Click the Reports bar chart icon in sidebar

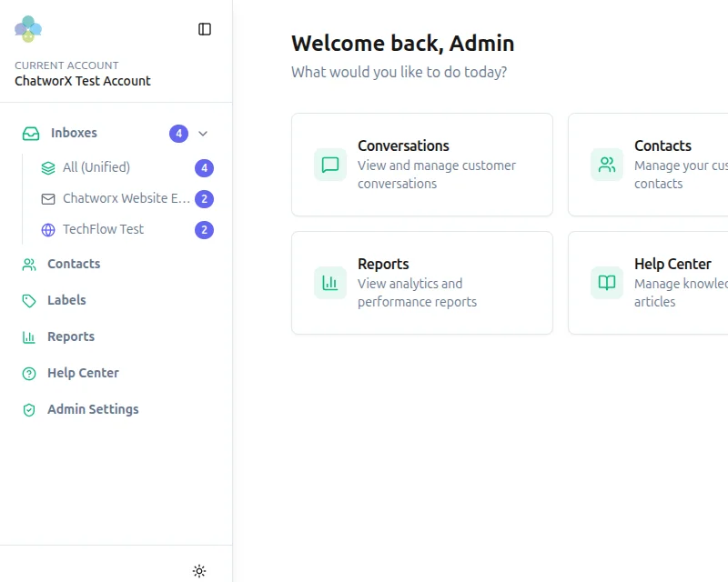[29, 337]
